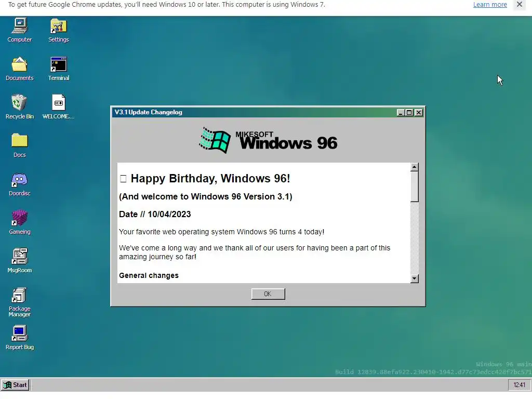Click 'Your favorite web operating system' sentence
The width and height of the screenshot is (532, 399).
click(221, 232)
